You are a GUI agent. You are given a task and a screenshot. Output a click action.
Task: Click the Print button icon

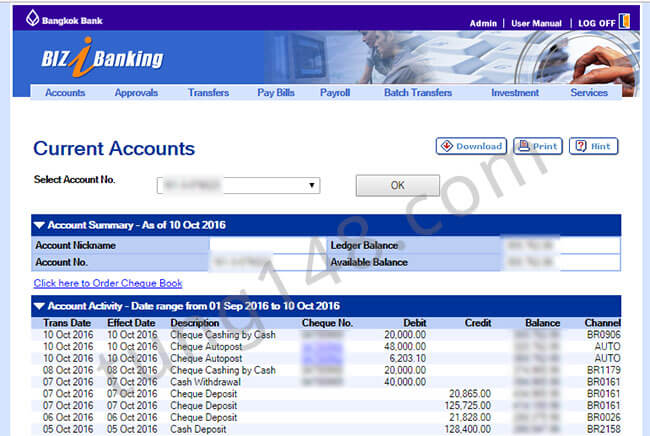click(525, 146)
